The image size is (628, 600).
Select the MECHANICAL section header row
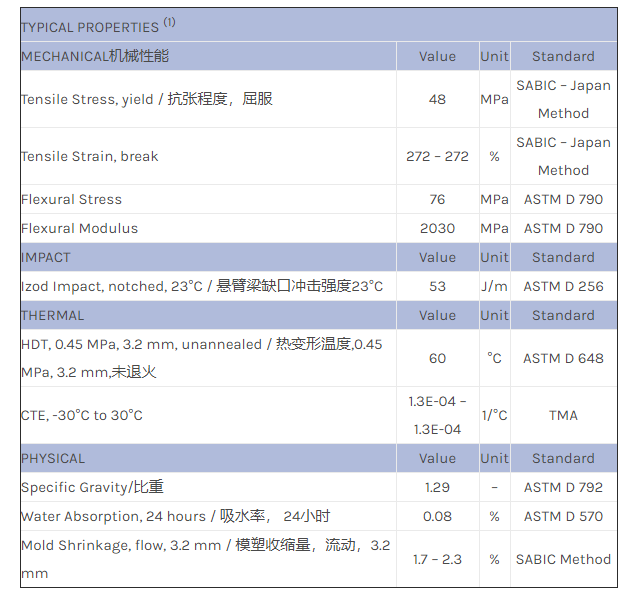(95, 56)
